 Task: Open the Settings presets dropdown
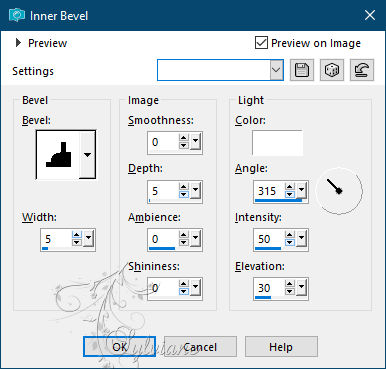[276, 70]
